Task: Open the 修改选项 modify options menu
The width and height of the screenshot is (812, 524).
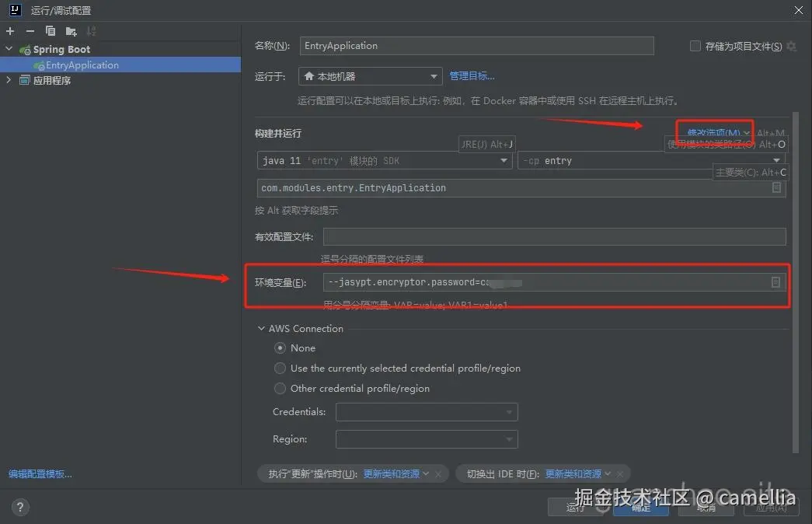Action: (x=717, y=133)
